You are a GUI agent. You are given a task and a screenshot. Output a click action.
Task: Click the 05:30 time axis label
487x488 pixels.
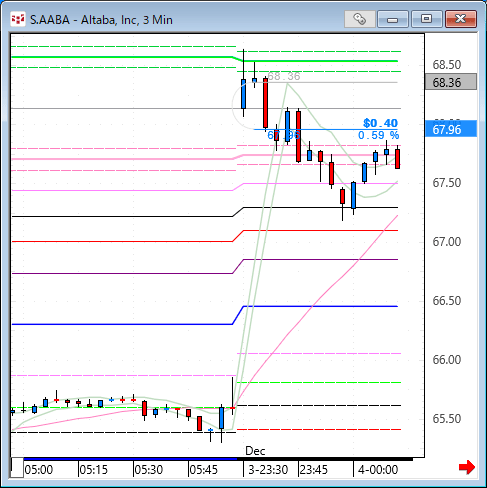(149, 470)
